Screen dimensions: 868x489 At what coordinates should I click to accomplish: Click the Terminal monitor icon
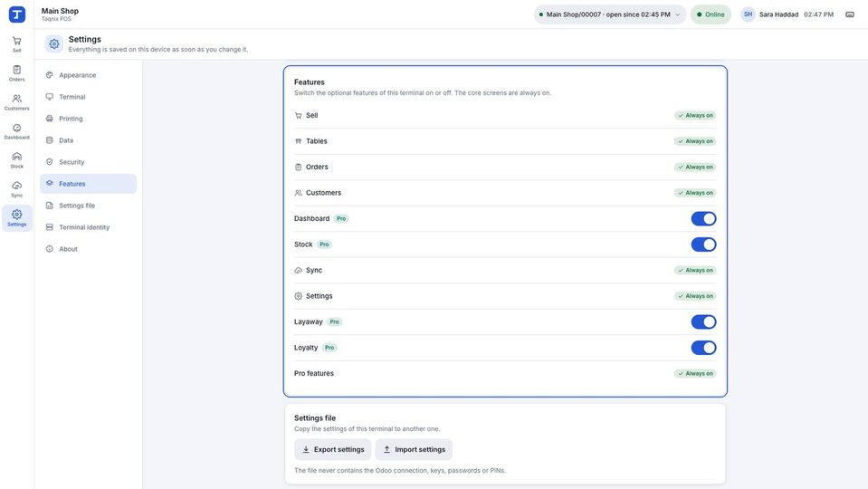(x=49, y=96)
